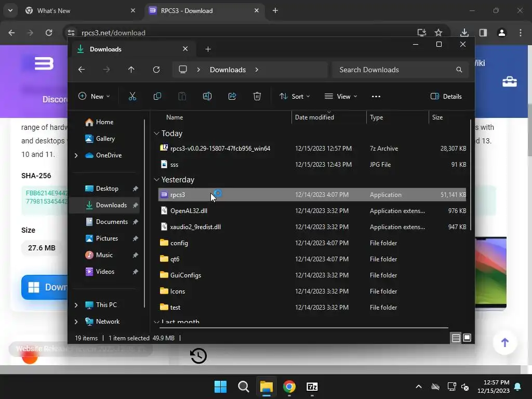Switch to the What's New Chrome tab

(80, 10)
